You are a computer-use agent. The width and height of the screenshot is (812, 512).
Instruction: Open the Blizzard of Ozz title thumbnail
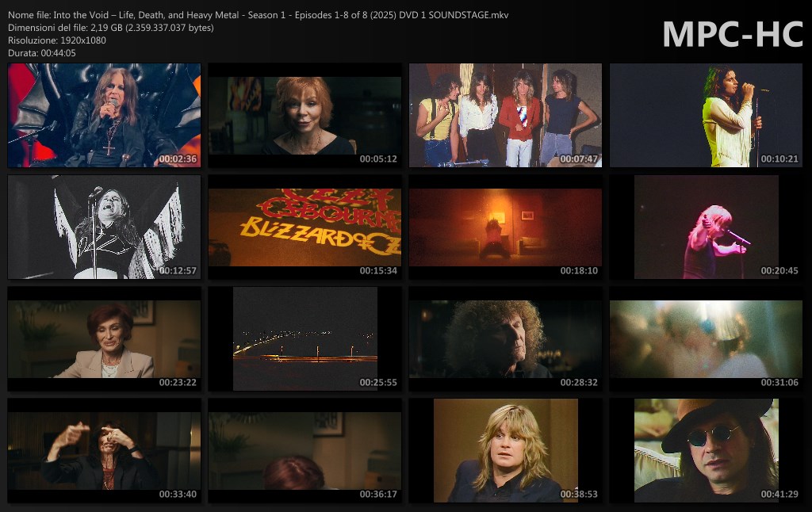[x=304, y=227]
